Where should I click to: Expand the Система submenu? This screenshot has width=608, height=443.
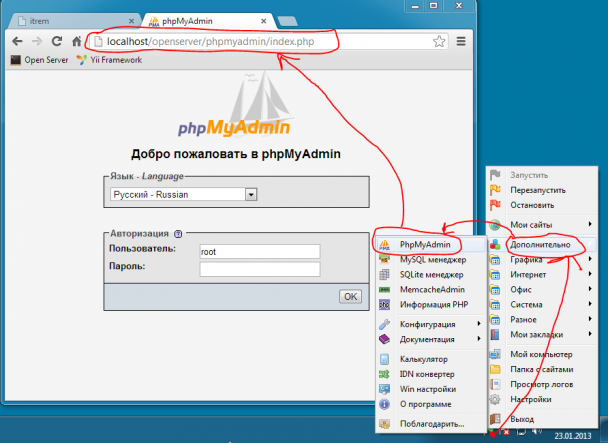[542, 305]
